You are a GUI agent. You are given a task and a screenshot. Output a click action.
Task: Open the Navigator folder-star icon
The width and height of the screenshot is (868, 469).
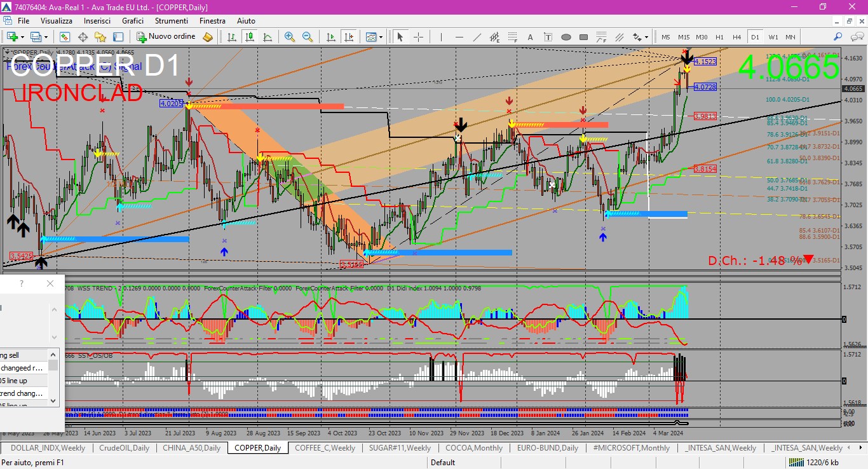click(100, 37)
